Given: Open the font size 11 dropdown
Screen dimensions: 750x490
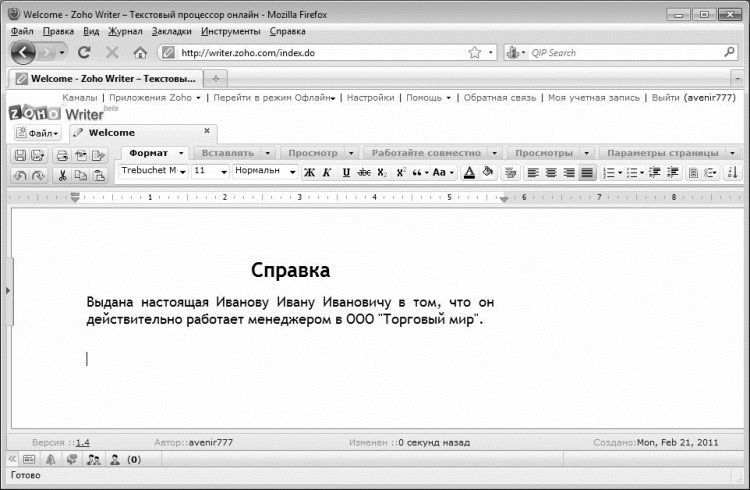Looking at the screenshot, I should pyautogui.click(x=210, y=171).
